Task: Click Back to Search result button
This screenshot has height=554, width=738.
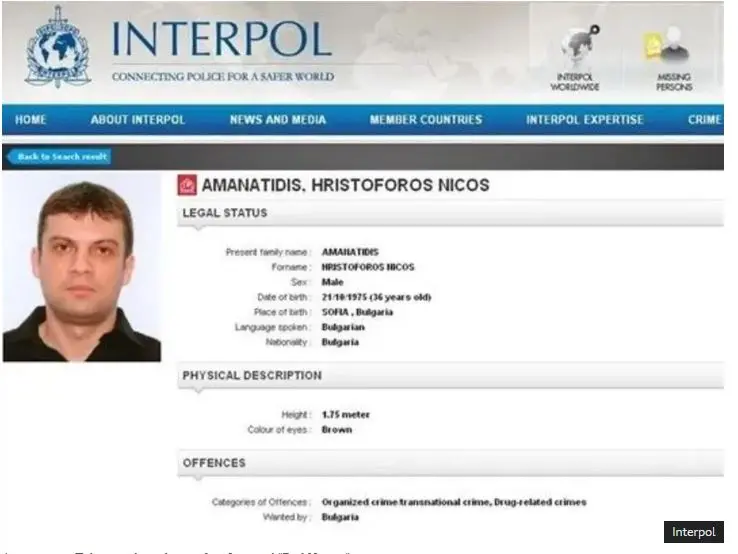Action: click(x=60, y=157)
